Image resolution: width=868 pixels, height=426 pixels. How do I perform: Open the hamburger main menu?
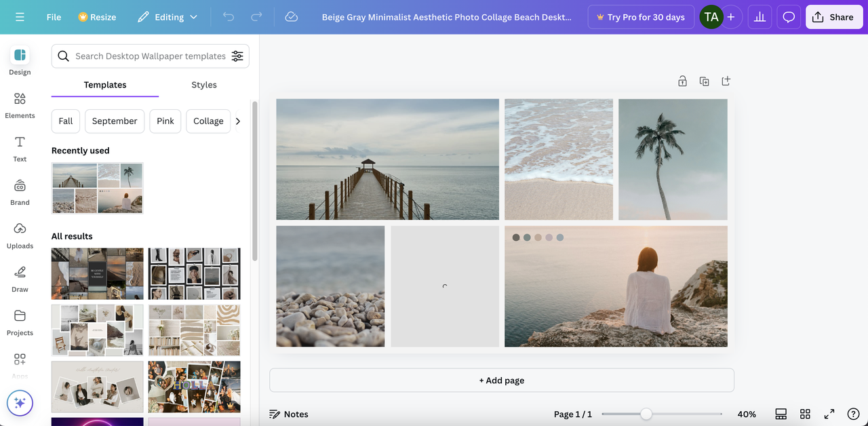[x=20, y=17]
